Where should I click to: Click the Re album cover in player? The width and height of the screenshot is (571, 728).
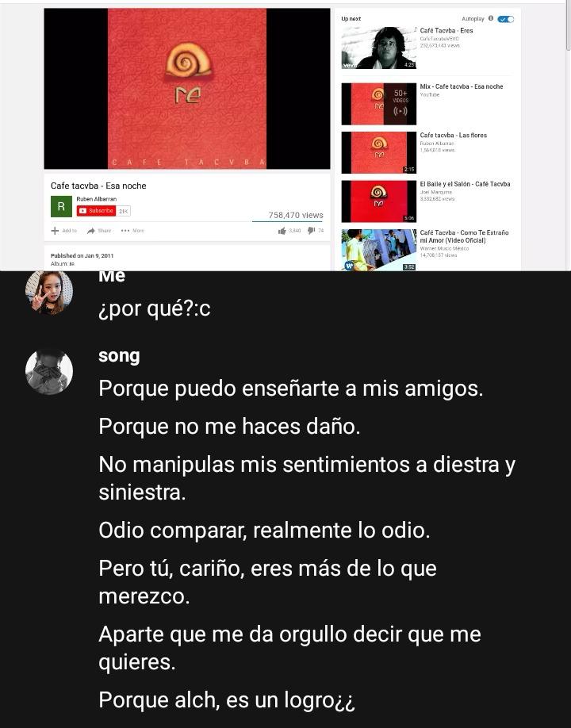tap(187, 89)
